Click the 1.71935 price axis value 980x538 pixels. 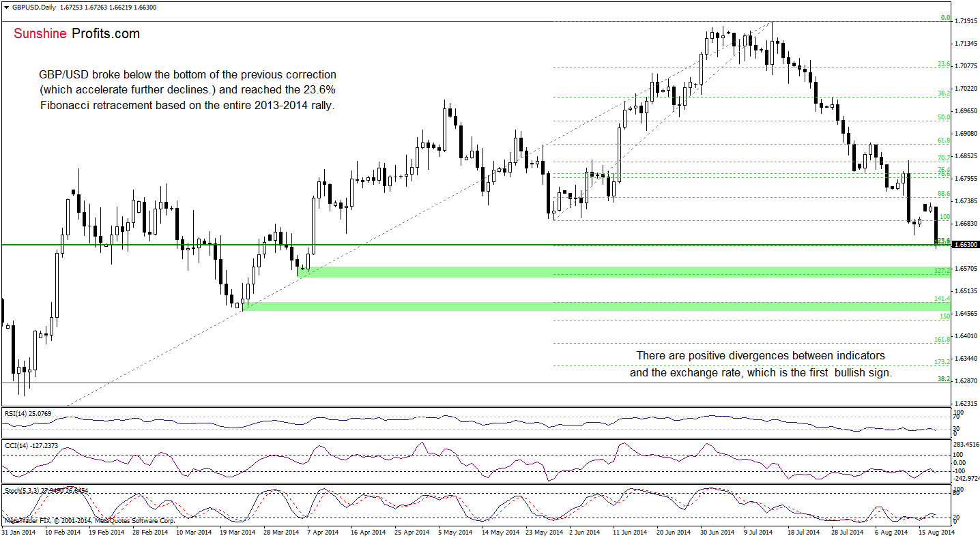coord(967,21)
